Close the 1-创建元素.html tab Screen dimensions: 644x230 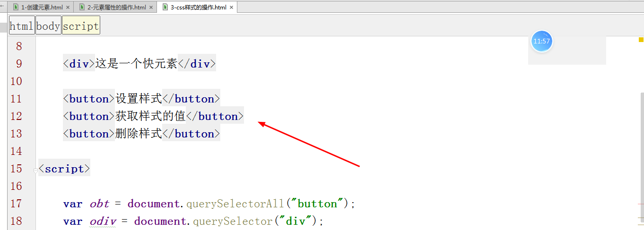tap(68, 8)
